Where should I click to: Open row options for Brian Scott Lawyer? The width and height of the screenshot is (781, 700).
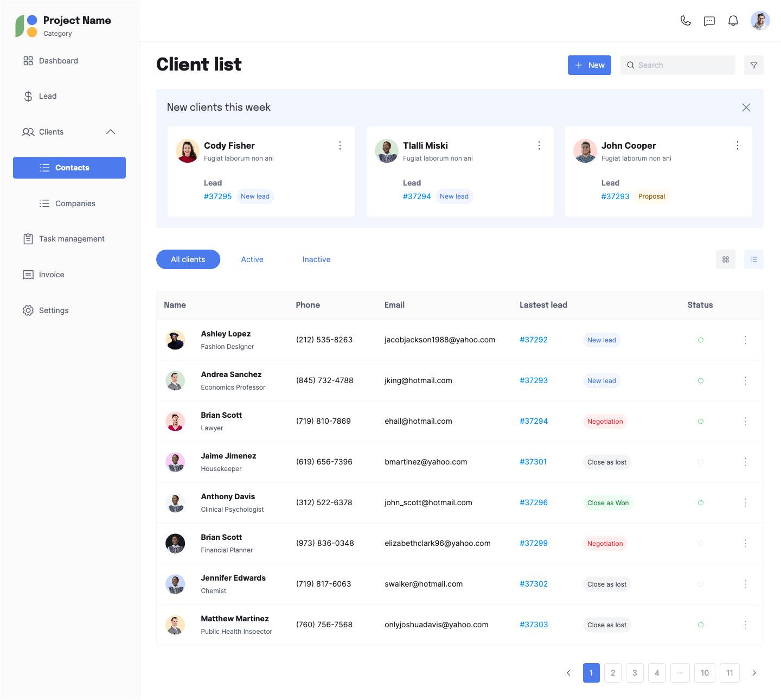tap(746, 422)
